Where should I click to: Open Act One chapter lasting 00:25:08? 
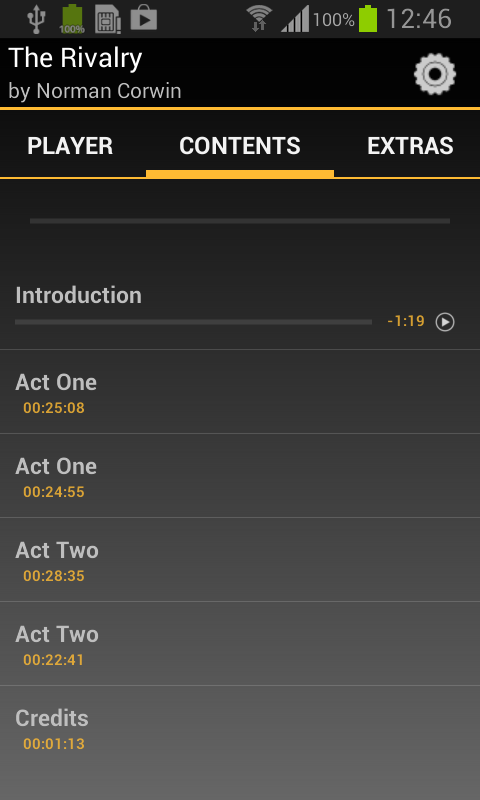pyautogui.click(x=240, y=392)
